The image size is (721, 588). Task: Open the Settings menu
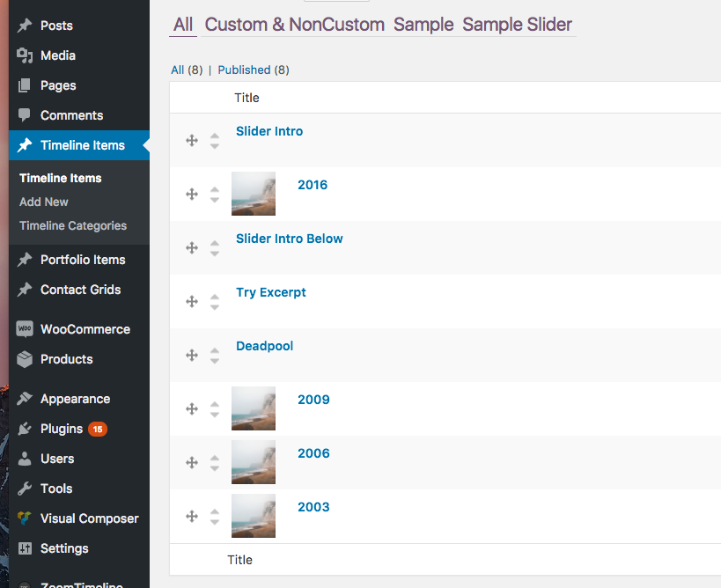pos(64,548)
